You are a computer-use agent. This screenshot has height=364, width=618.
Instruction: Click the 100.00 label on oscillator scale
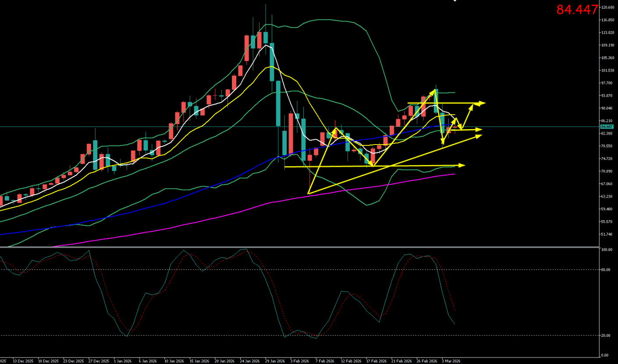[x=607, y=250]
